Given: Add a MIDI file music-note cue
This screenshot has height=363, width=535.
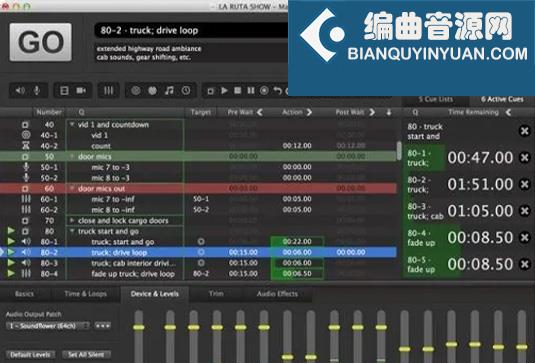Looking at the screenshot, I should [169, 90].
